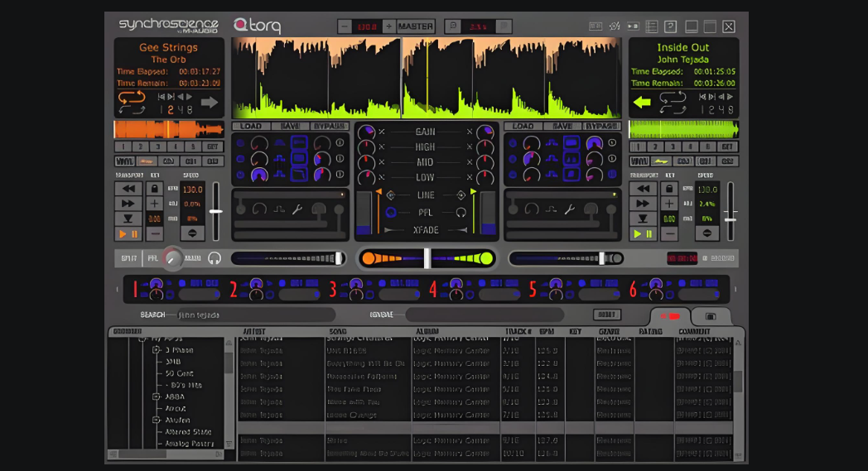Select quick cue 1 on left deck
This screenshot has height=471, width=868.
[123, 147]
